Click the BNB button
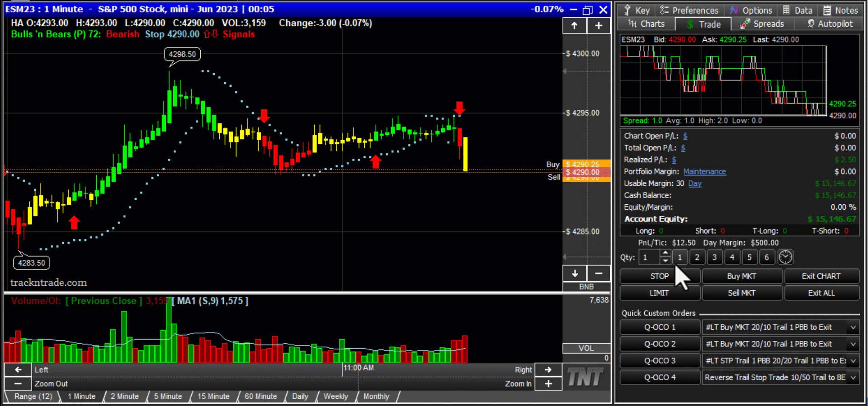The width and height of the screenshot is (868, 406). (586, 287)
